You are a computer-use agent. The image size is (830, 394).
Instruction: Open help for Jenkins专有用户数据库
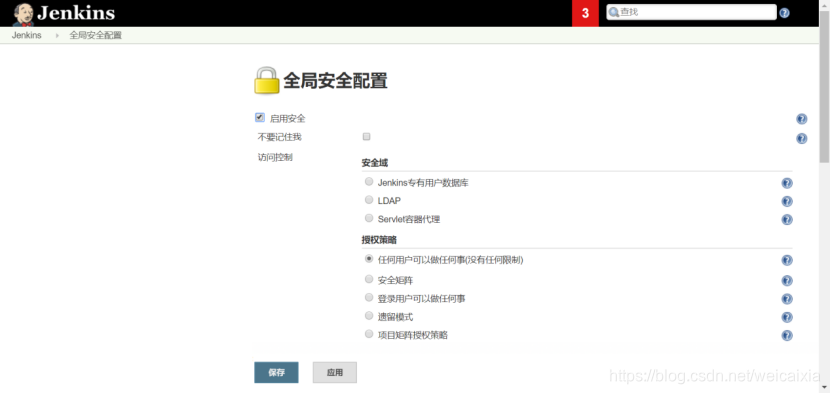coord(787,183)
